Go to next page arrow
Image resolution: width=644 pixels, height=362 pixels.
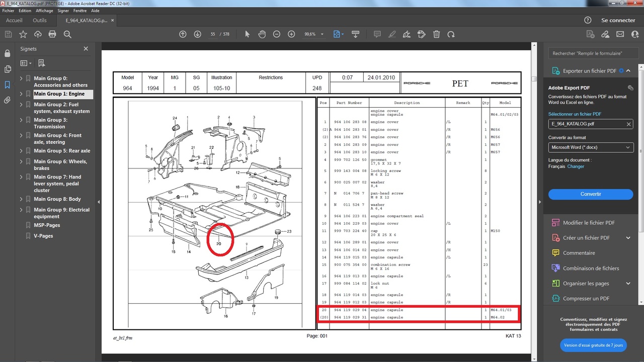[x=197, y=34]
